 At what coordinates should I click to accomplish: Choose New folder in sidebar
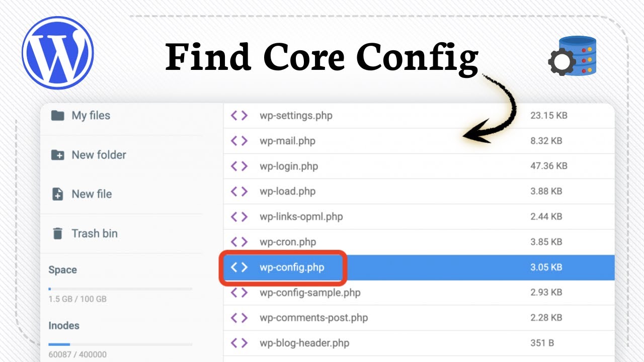tap(99, 155)
